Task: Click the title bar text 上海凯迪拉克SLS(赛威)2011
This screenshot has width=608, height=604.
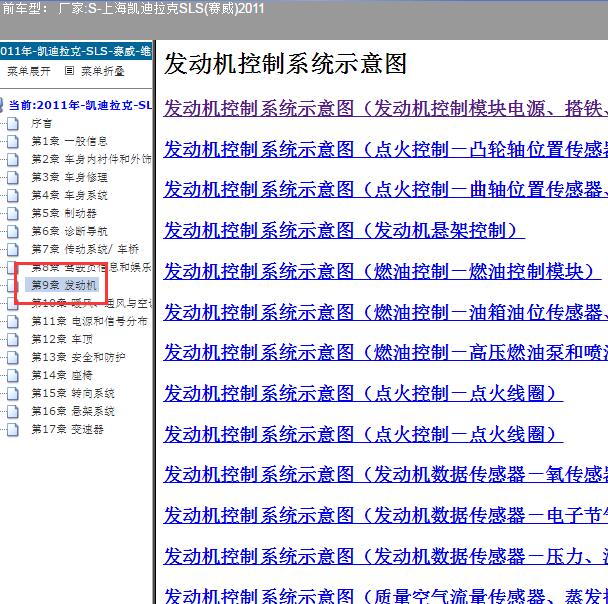Action: [x=182, y=9]
